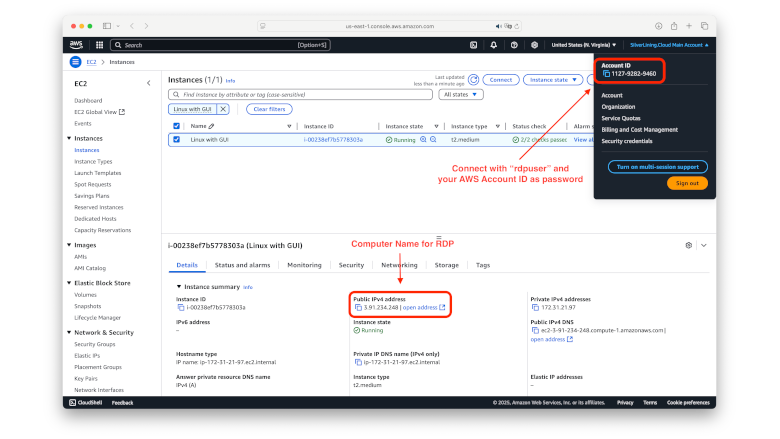Open the notifications bell

[493, 45]
